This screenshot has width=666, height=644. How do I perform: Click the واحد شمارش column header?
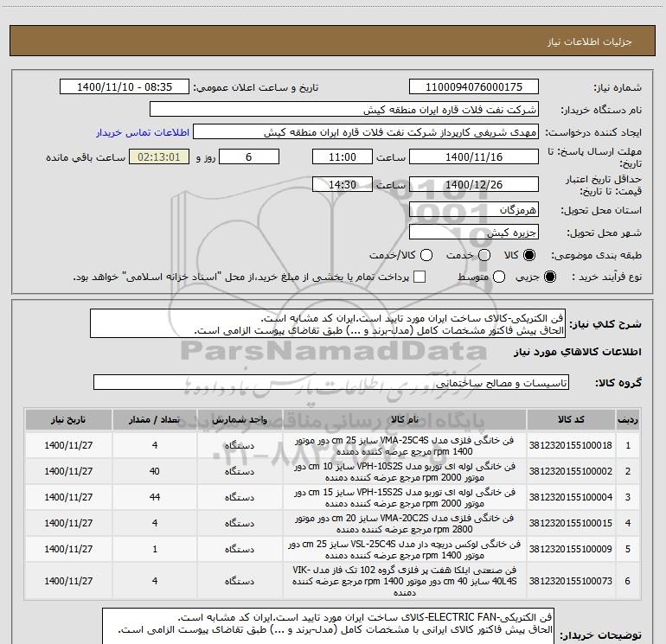pos(240,419)
